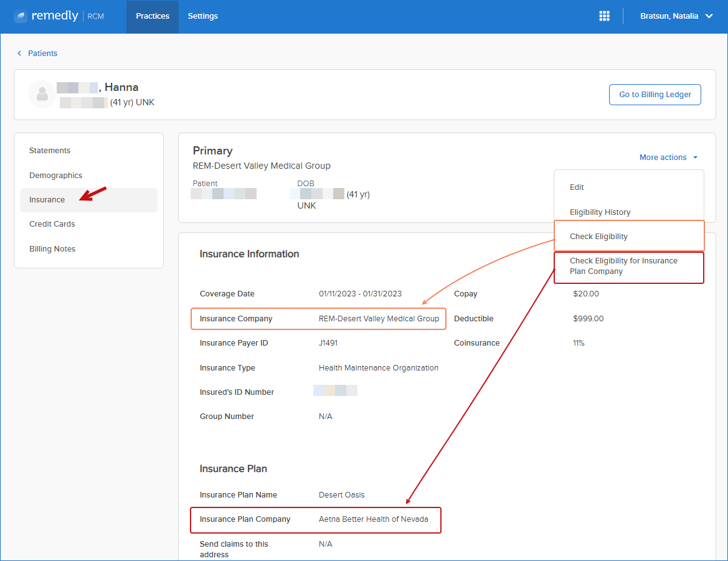Click the Coinsurance value 11%
728x561 pixels.
579,343
